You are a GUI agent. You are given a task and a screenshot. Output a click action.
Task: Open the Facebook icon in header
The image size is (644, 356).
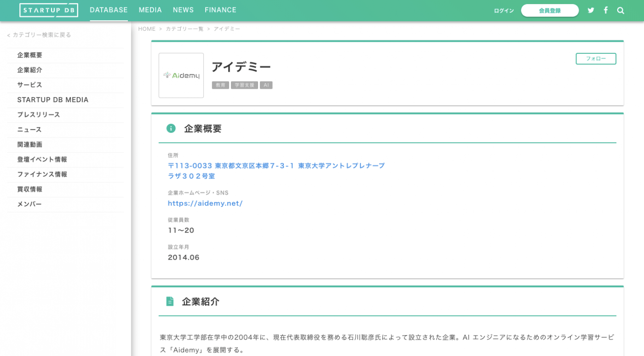[606, 10]
